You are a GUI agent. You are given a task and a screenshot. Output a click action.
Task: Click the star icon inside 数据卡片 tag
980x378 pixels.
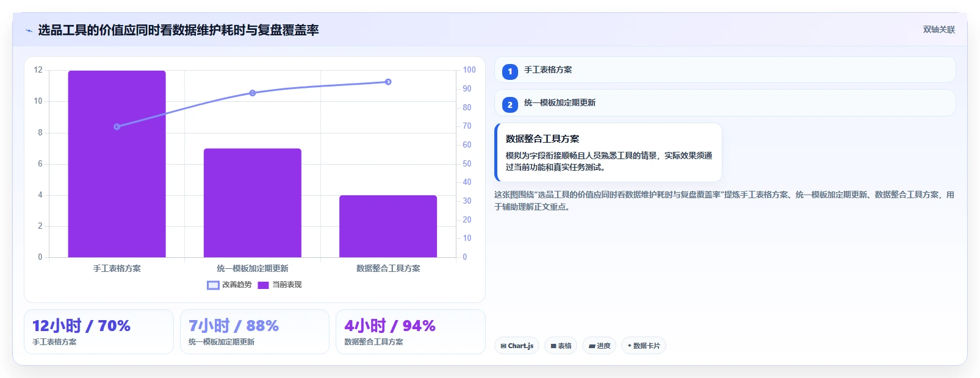pyautogui.click(x=630, y=346)
